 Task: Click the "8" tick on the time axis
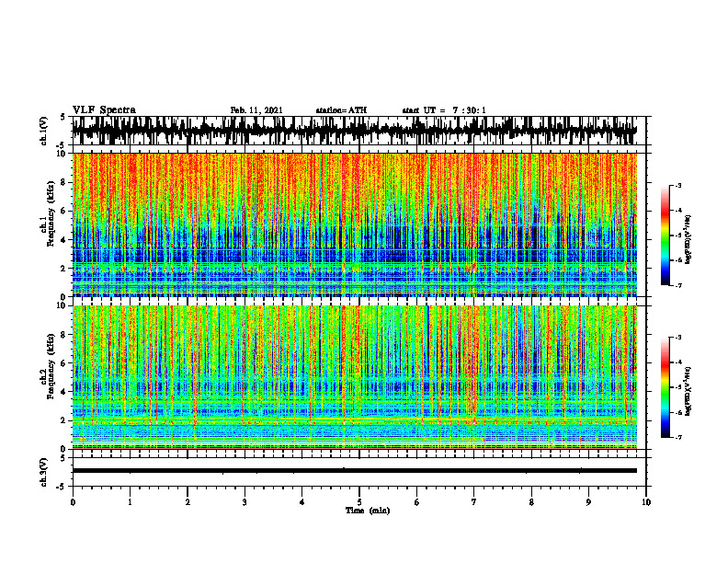(x=531, y=502)
